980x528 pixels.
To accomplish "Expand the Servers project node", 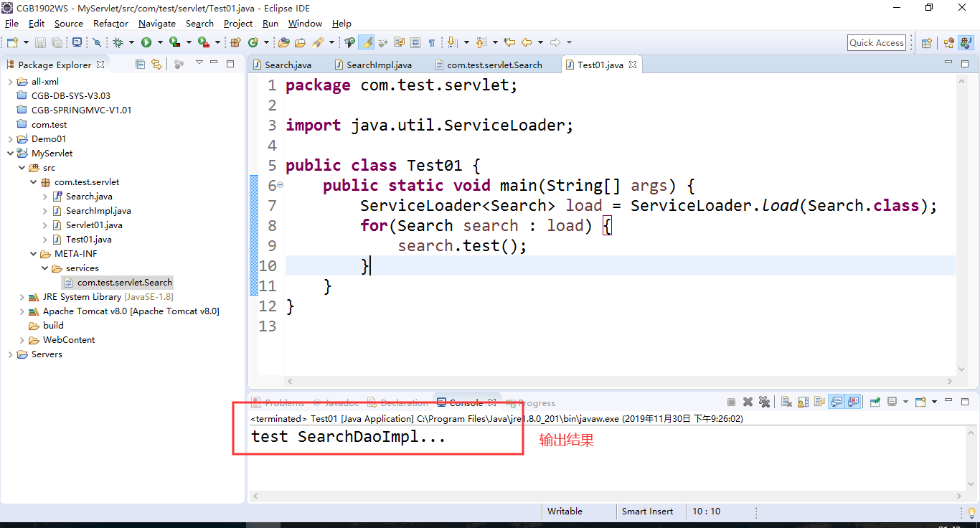I will coord(10,354).
